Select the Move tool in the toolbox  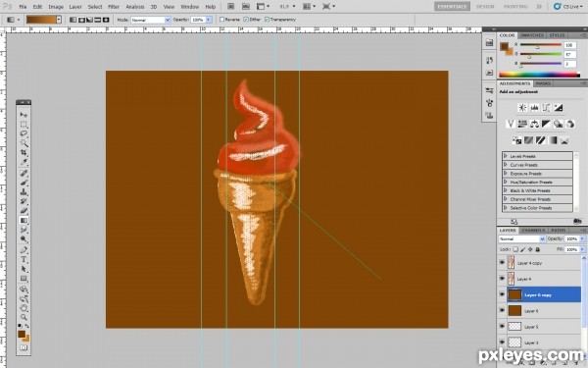pos(24,115)
